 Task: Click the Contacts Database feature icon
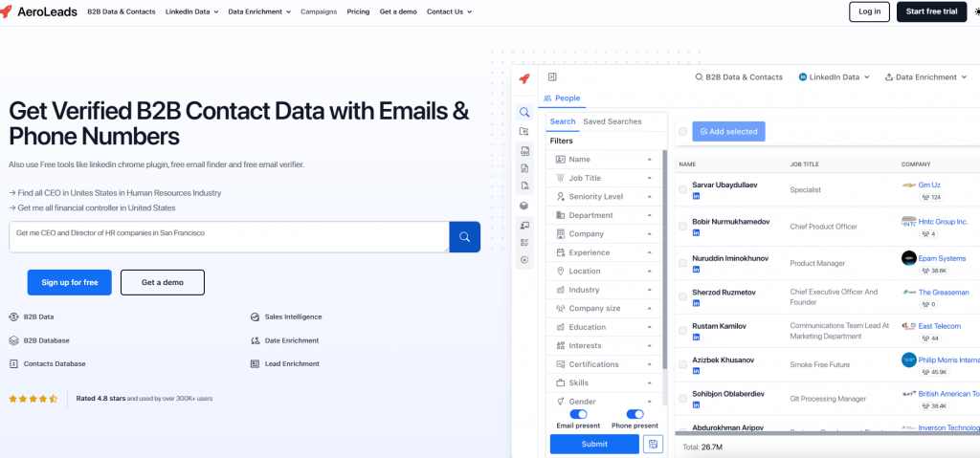(13, 363)
